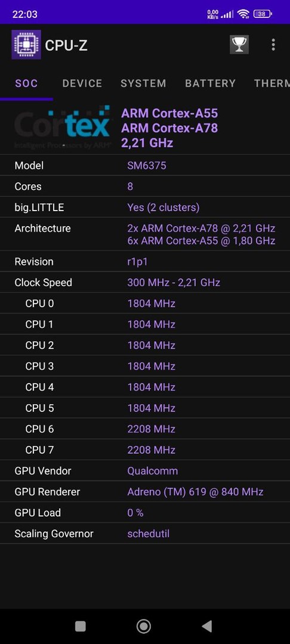Tap the Model SM6375 row

[145, 166]
